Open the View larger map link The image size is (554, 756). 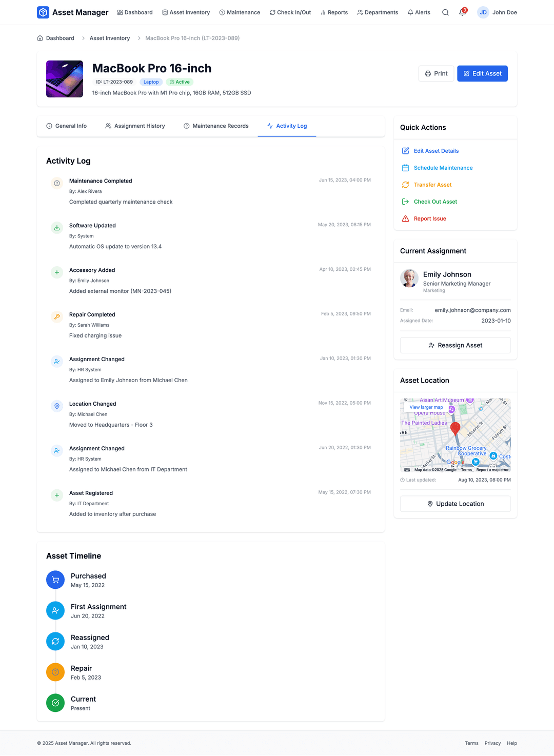click(x=426, y=407)
